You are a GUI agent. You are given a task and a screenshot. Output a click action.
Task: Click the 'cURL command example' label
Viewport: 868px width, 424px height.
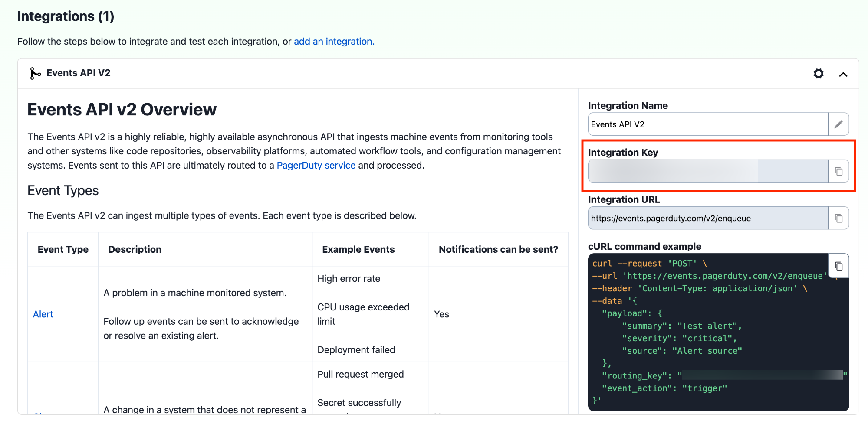coord(644,247)
